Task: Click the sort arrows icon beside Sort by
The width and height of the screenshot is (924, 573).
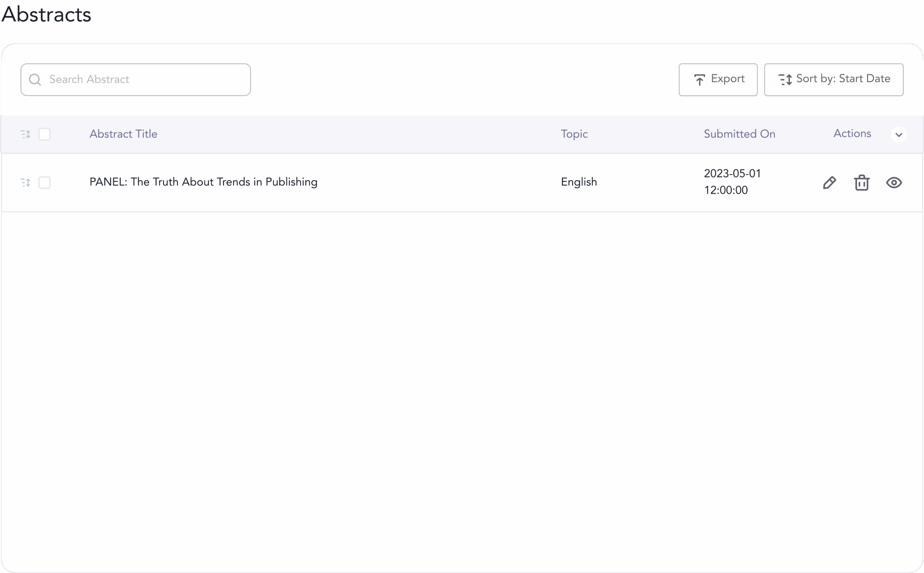Action: click(785, 79)
